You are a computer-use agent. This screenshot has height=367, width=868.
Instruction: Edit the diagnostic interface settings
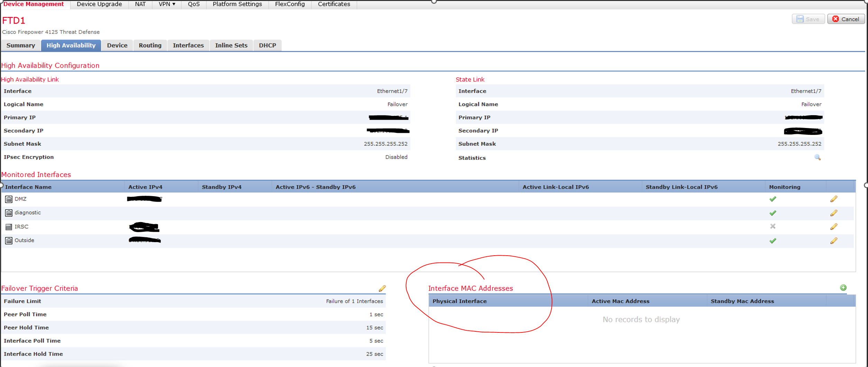834,213
